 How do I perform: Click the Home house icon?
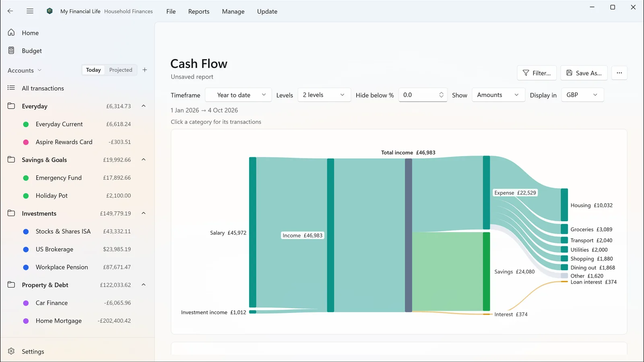(x=11, y=33)
